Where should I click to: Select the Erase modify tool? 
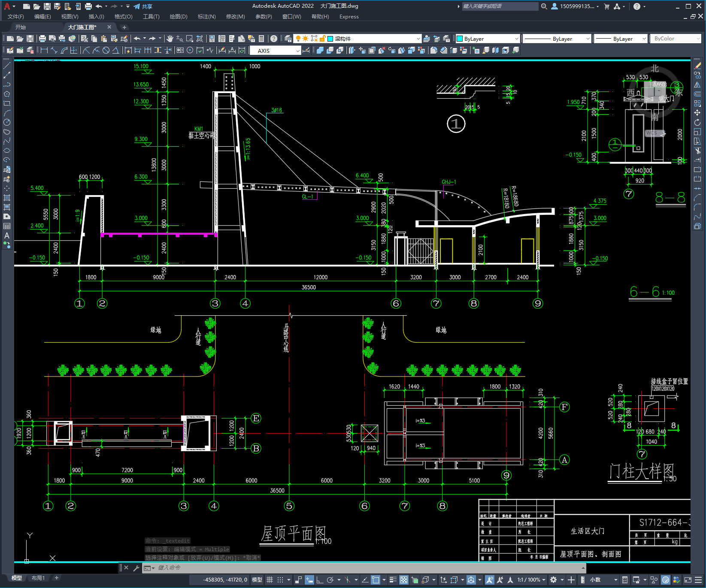click(697, 66)
